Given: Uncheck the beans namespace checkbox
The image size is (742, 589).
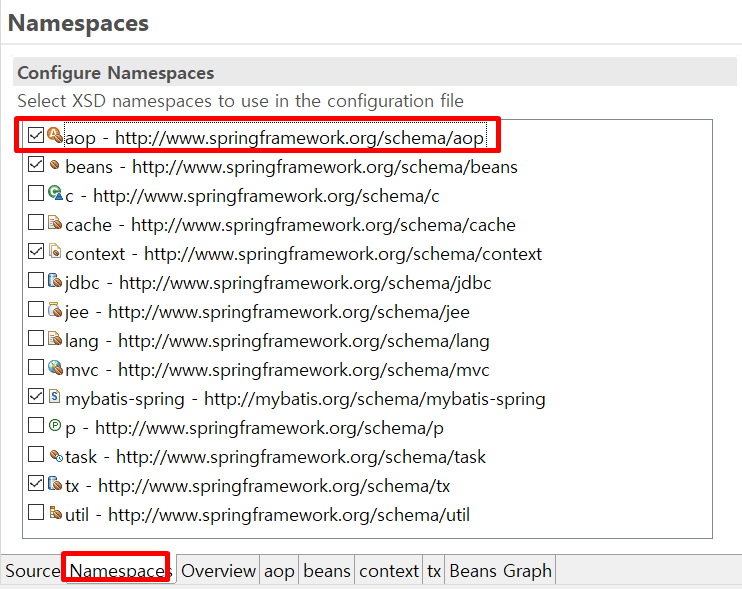Looking at the screenshot, I should point(36,165).
